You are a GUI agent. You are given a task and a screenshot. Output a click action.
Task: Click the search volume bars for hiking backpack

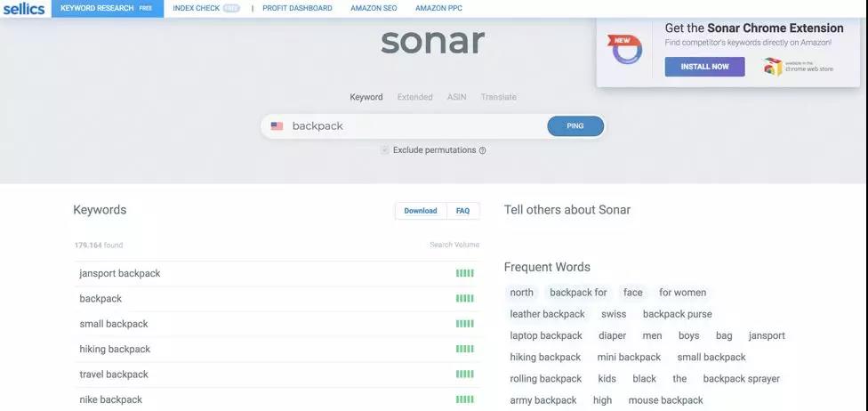465,349
